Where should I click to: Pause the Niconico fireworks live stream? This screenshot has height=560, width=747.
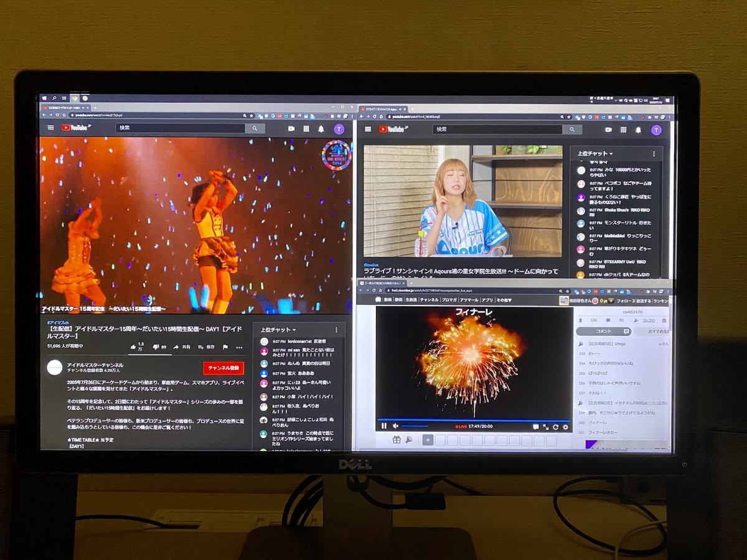384,426
